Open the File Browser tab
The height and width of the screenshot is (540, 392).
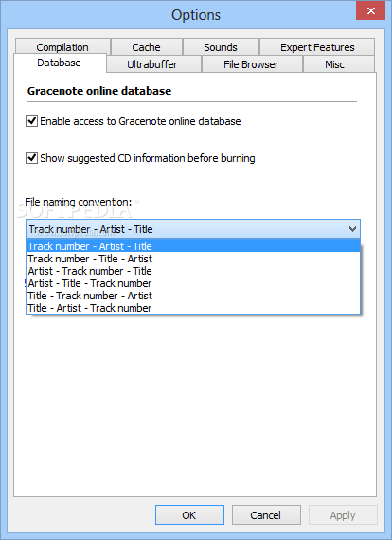[252, 64]
